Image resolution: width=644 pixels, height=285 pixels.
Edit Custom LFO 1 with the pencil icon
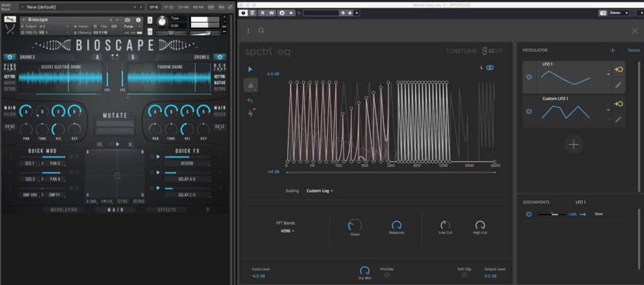click(x=618, y=120)
